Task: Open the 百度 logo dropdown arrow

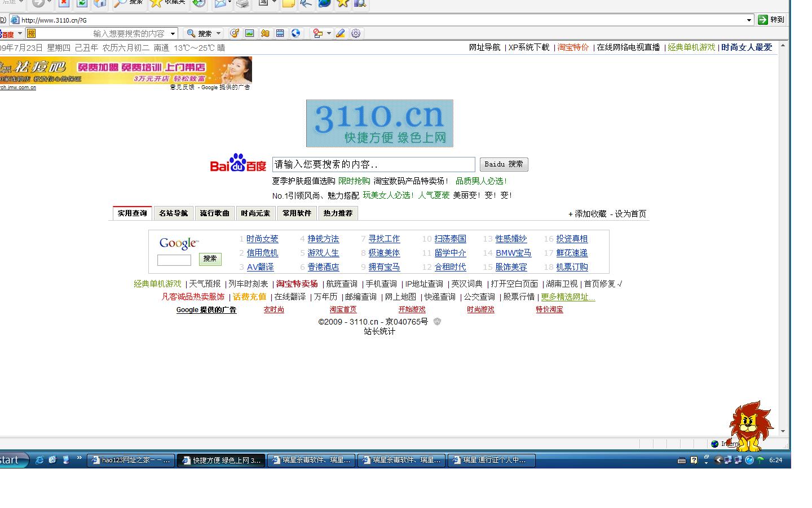Action: (20, 34)
